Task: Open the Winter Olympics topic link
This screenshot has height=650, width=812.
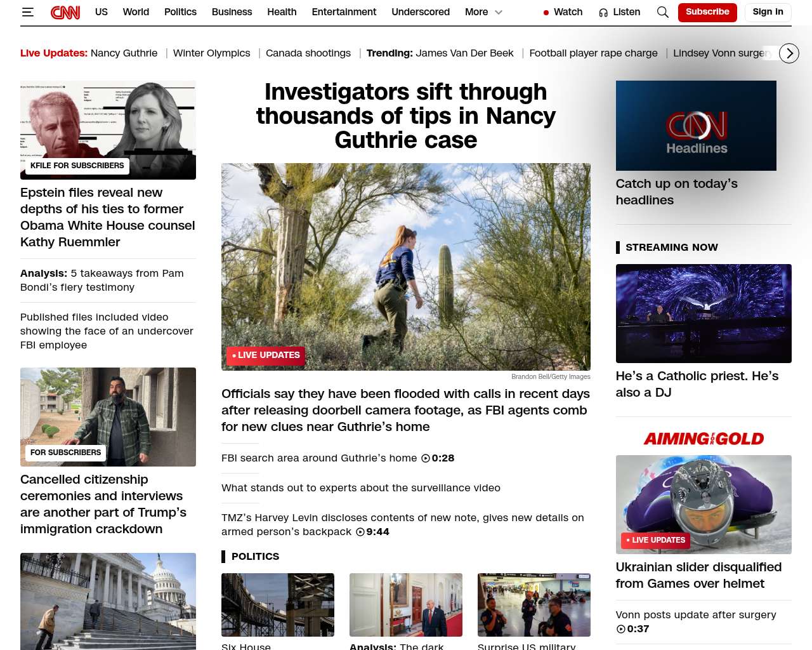Action: pyautogui.click(x=212, y=53)
